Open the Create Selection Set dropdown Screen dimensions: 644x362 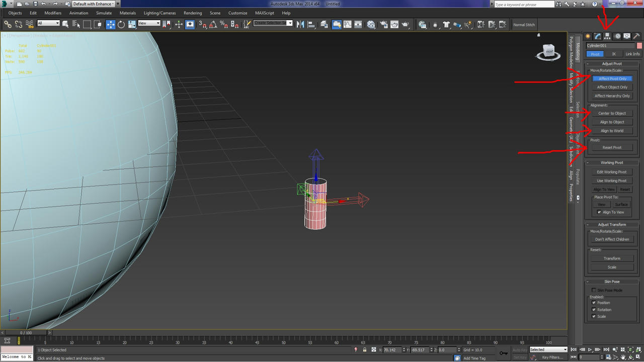(273, 23)
